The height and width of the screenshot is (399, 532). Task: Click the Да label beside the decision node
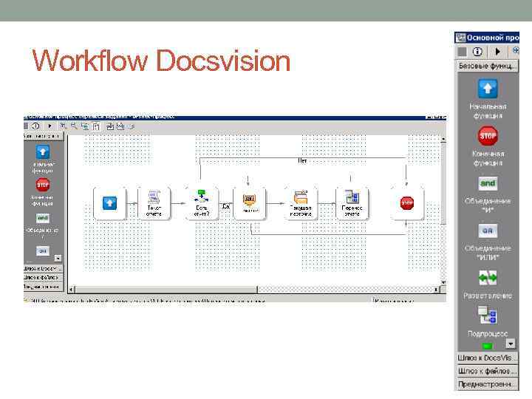[226, 206]
